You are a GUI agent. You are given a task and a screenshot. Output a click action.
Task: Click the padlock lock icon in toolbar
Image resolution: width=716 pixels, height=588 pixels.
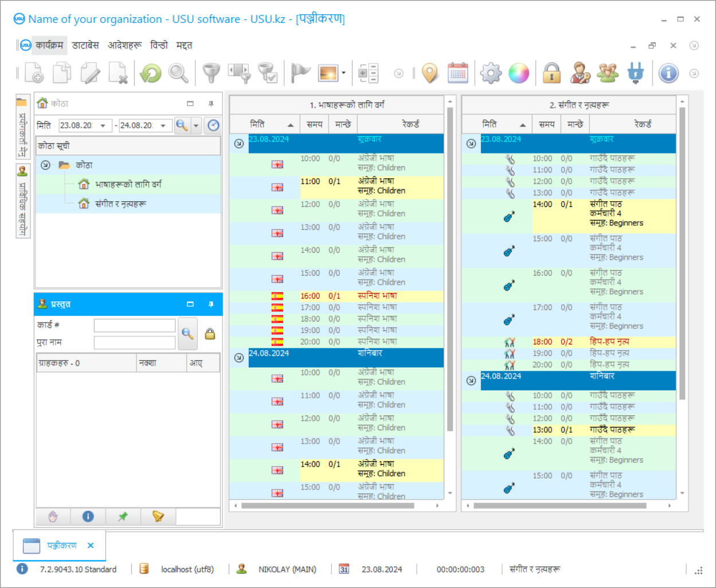point(551,73)
